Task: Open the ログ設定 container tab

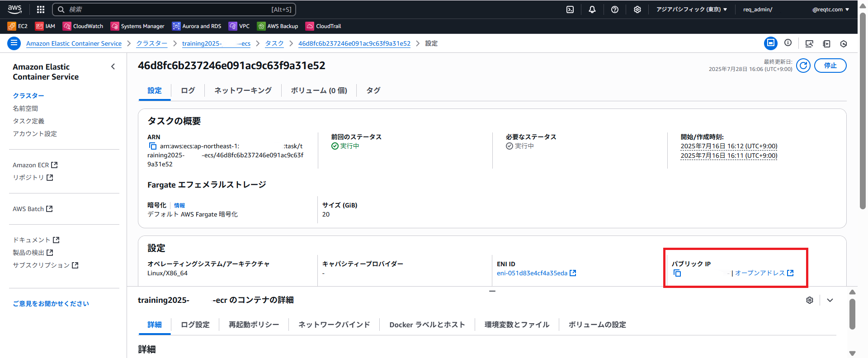Action: pyautogui.click(x=195, y=325)
